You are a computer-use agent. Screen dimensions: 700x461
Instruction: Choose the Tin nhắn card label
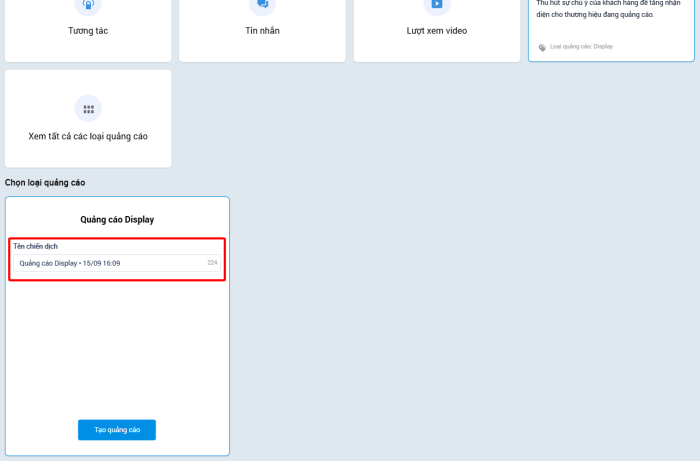point(262,31)
